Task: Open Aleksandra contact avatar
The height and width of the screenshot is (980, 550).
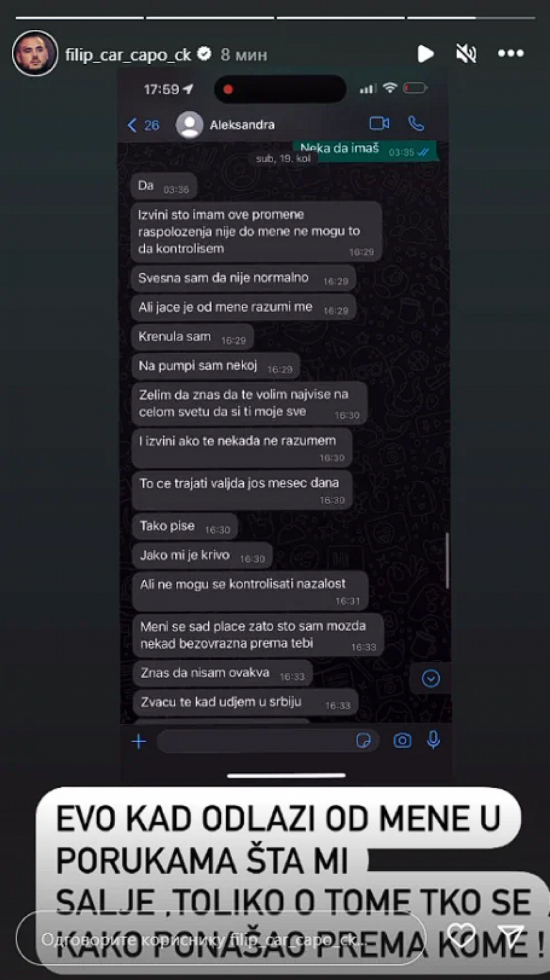Action: point(189,125)
